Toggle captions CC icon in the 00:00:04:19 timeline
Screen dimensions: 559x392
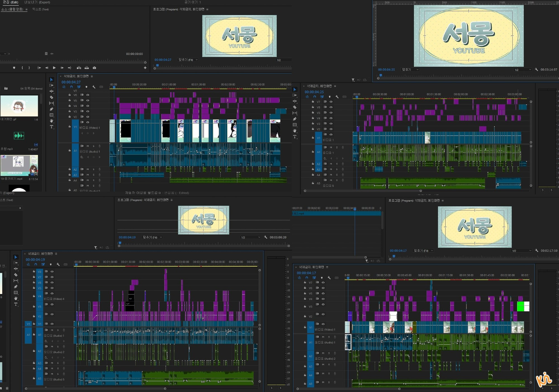click(x=65, y=264)
